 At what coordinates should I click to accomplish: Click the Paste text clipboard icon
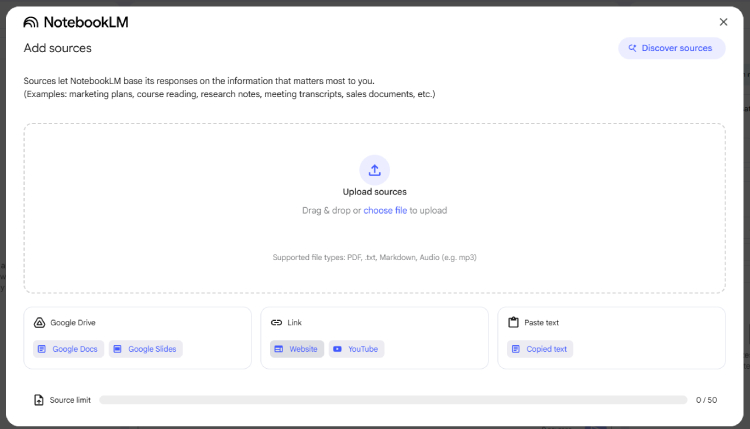(x=513, y=323)
